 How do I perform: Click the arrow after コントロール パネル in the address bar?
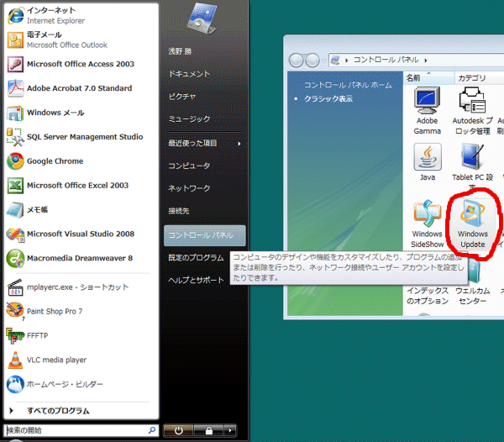pos(426,61)
